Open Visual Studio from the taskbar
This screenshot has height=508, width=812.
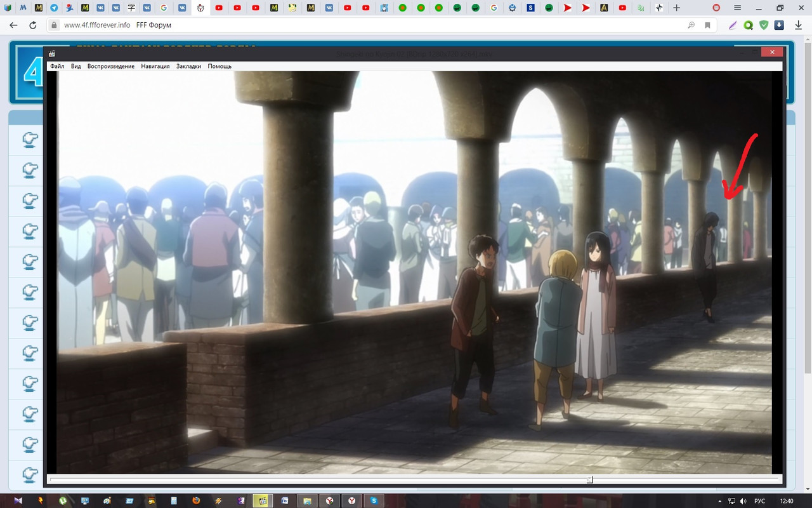(x=18, y=500)
